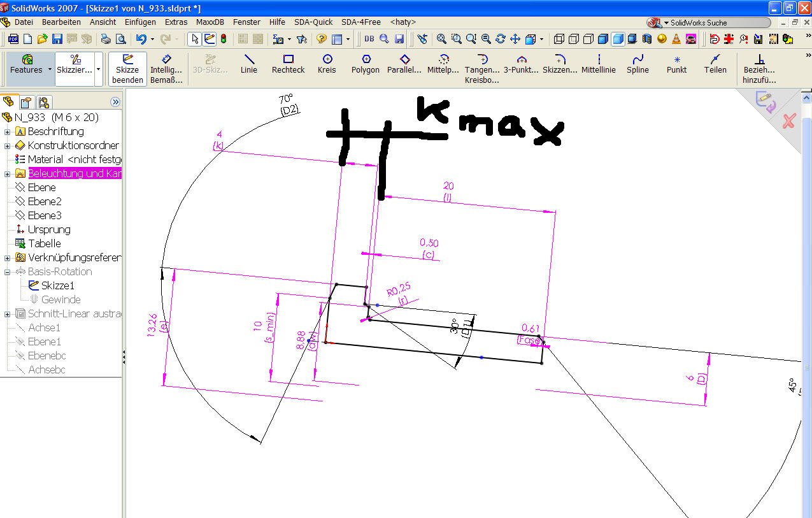Select the Rechteck sketch tool
812x518 pixels.
point(288,64)
